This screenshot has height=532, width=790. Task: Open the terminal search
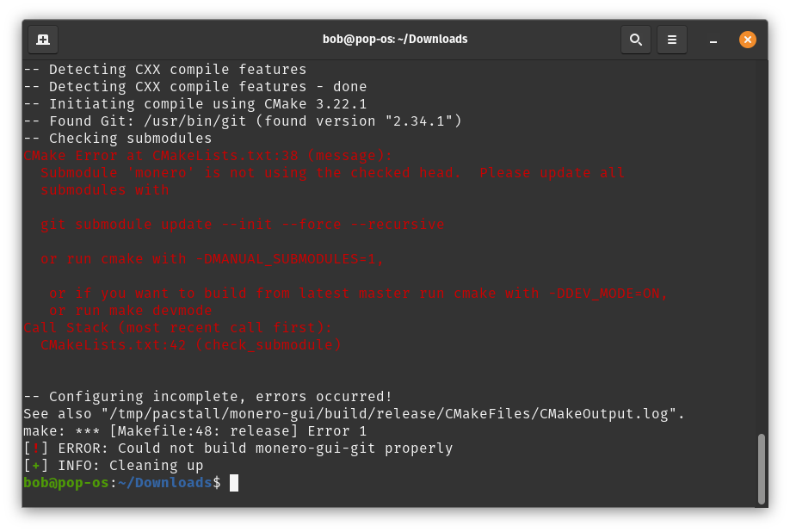636,39
